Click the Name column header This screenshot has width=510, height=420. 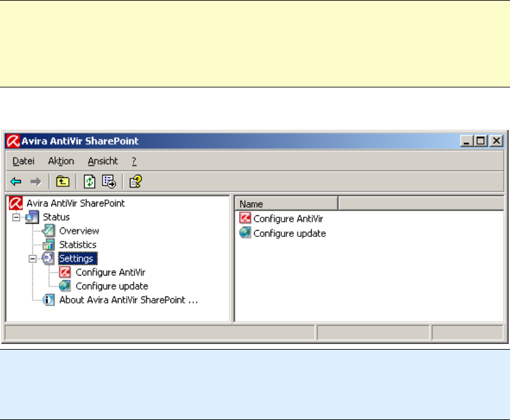click(x=286, y=203)
